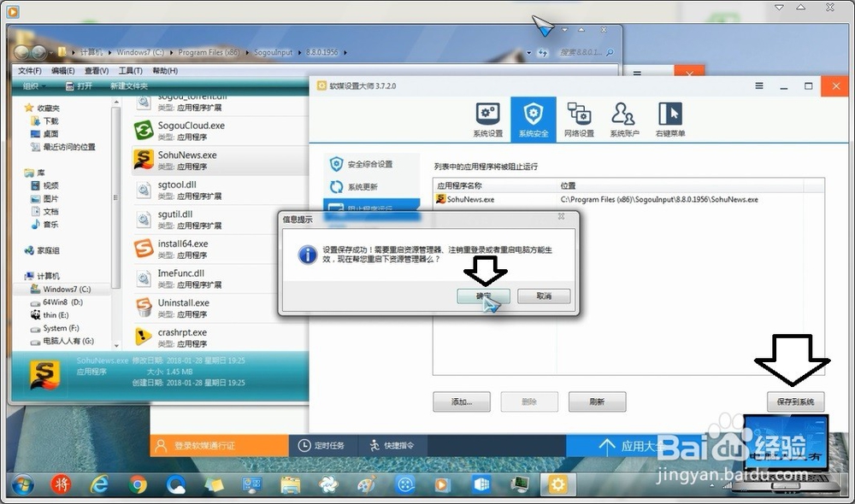This screenshot has width=855, height=504.
Task: Click 打开 in Explorer toolbar
Action: [x=79, y=86]
